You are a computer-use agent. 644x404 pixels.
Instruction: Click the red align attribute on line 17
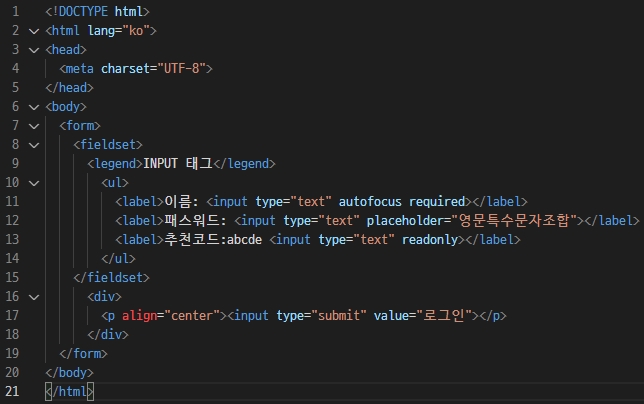[x=140, y=316]
